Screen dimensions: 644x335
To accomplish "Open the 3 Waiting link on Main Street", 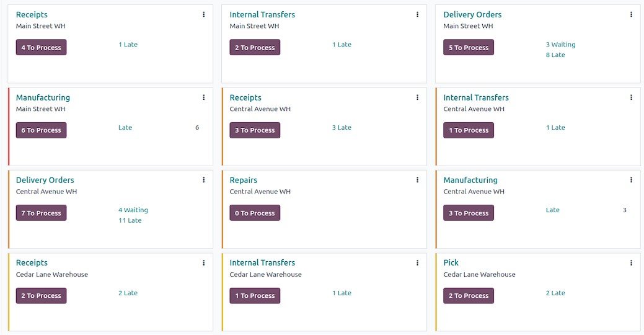I will [560, 45].
